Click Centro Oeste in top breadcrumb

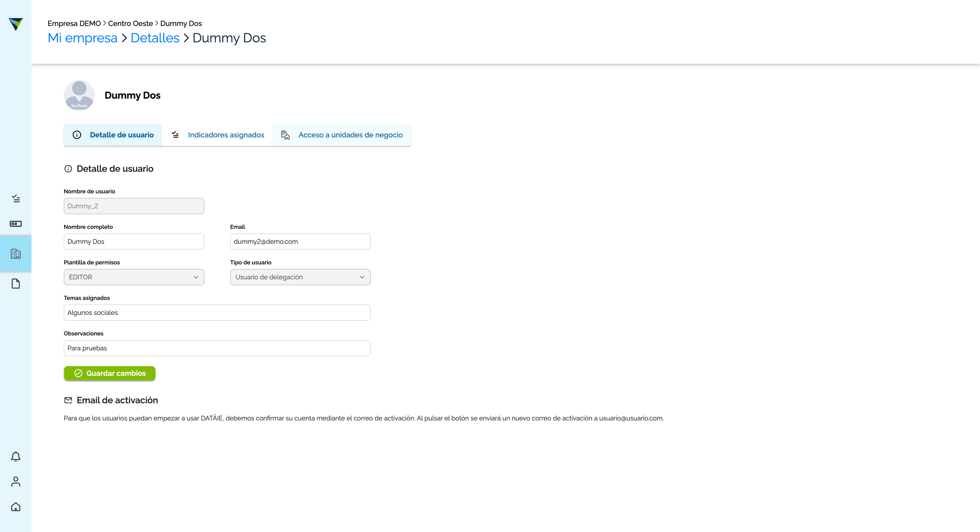pyautogui.click(x=130, y=23)
